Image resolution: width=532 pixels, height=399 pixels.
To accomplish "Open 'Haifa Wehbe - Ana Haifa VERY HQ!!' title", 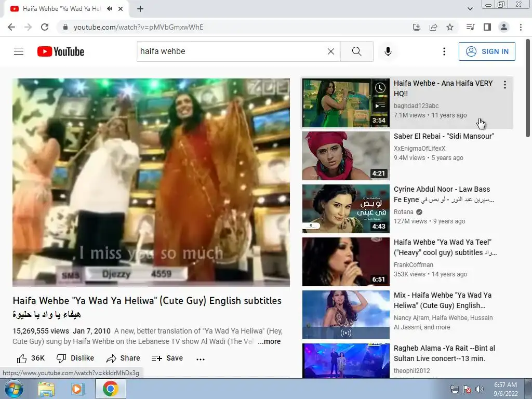I will (x=443, y=88).
